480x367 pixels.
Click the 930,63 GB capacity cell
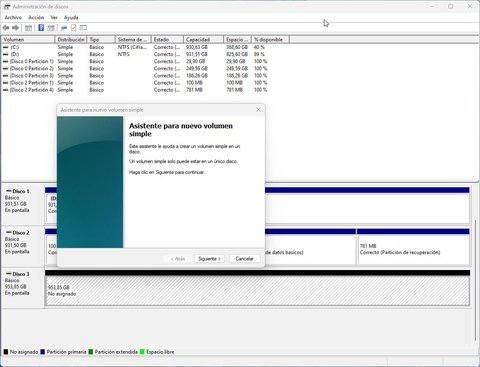pos(197,47)
